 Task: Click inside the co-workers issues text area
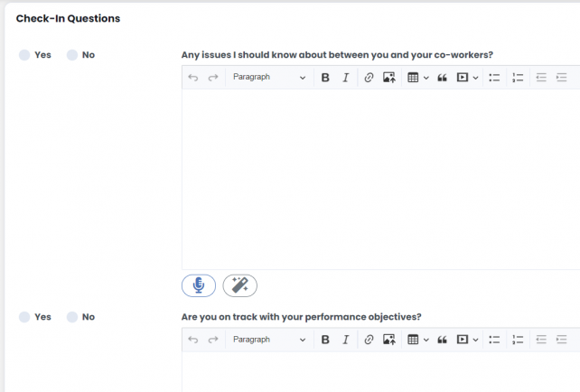pyautogui.click(x=379, y=176)
